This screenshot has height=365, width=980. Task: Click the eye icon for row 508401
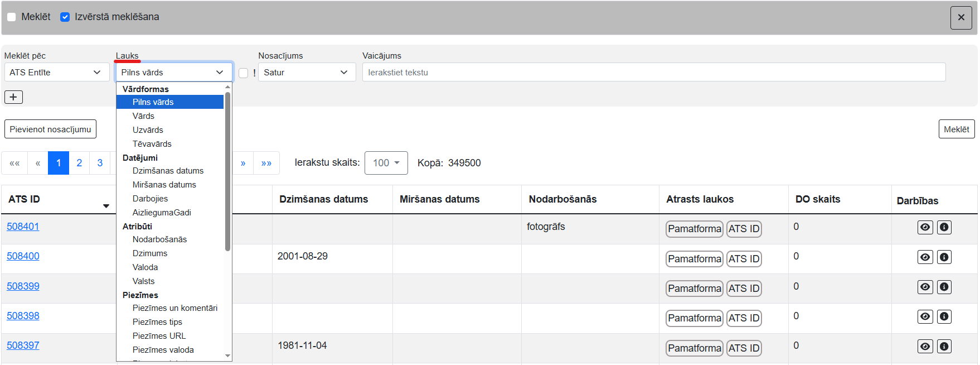pos(925,227)
